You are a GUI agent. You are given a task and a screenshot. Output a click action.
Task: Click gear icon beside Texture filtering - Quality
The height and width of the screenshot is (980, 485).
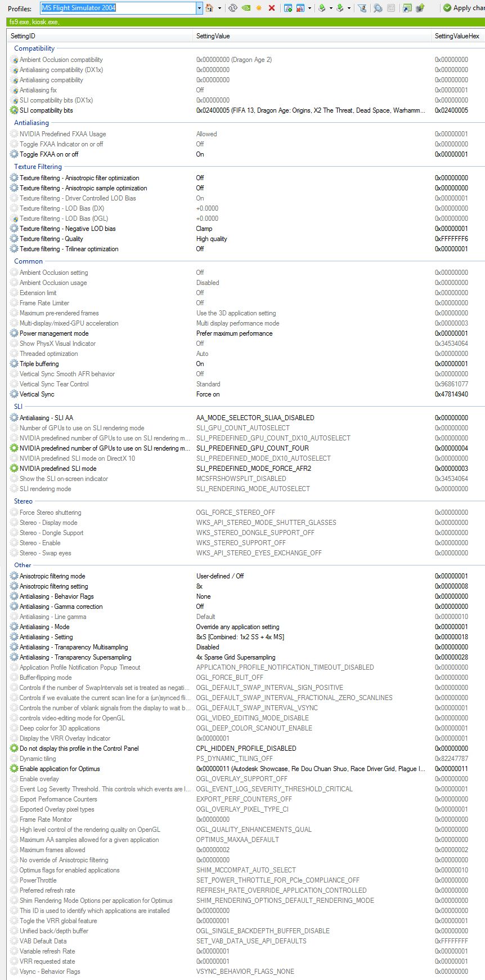14,239
